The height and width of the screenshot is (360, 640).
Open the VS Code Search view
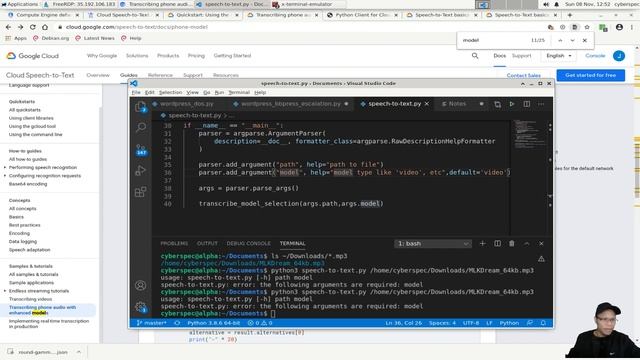[x=141, y=127]
